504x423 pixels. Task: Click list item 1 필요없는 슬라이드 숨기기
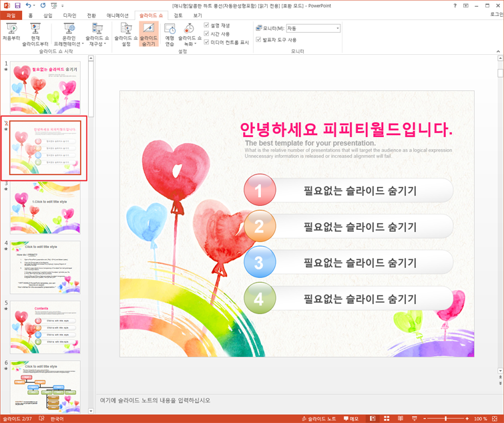coord(360,190)
